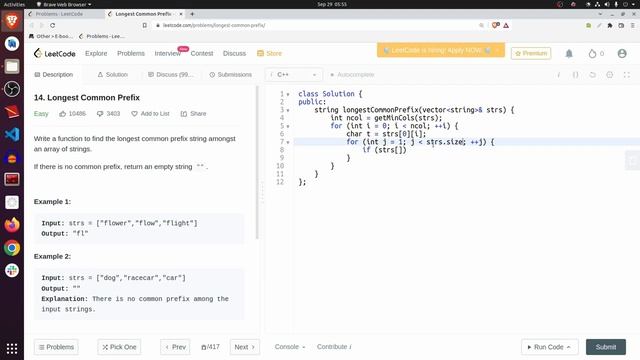Open the Description tab
Viewport: 640px width, 360px height.
[53, 75]
